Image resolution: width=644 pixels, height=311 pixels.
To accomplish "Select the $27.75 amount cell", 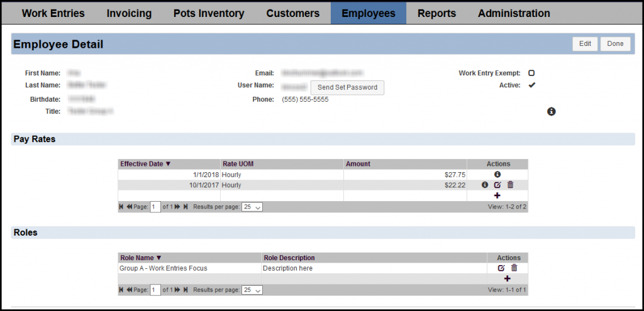I will (x=406, y=175).
